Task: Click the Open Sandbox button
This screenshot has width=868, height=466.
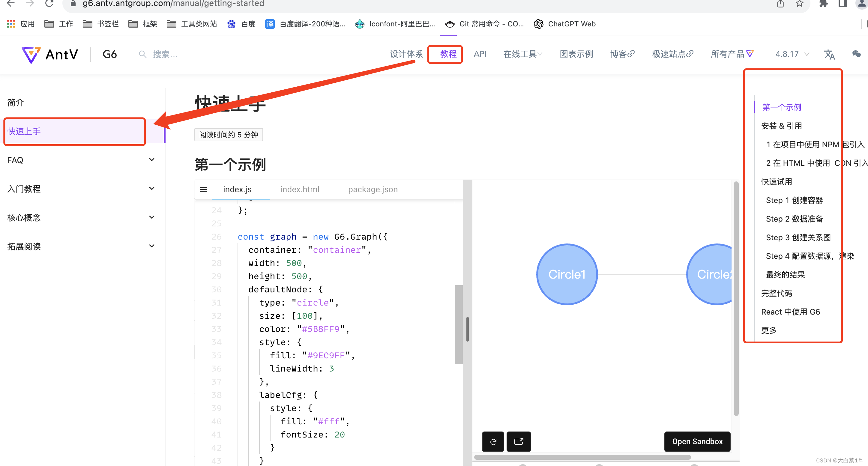Action: (x=697, y=441)
